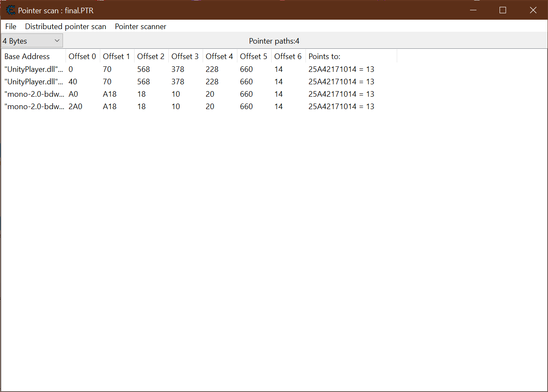Click the Pointer paths:4 status label
Image resolution: width=548 pixels, height=392 pixels.
[x=274, y=41]
